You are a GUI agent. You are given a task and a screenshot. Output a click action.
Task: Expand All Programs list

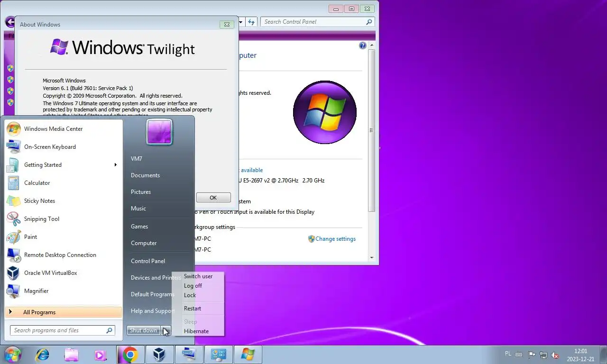(64, 312)
